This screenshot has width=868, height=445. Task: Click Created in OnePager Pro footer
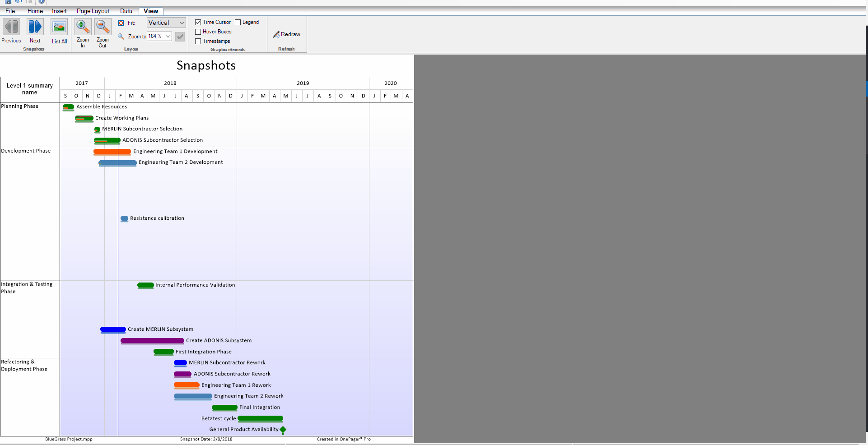344,439
